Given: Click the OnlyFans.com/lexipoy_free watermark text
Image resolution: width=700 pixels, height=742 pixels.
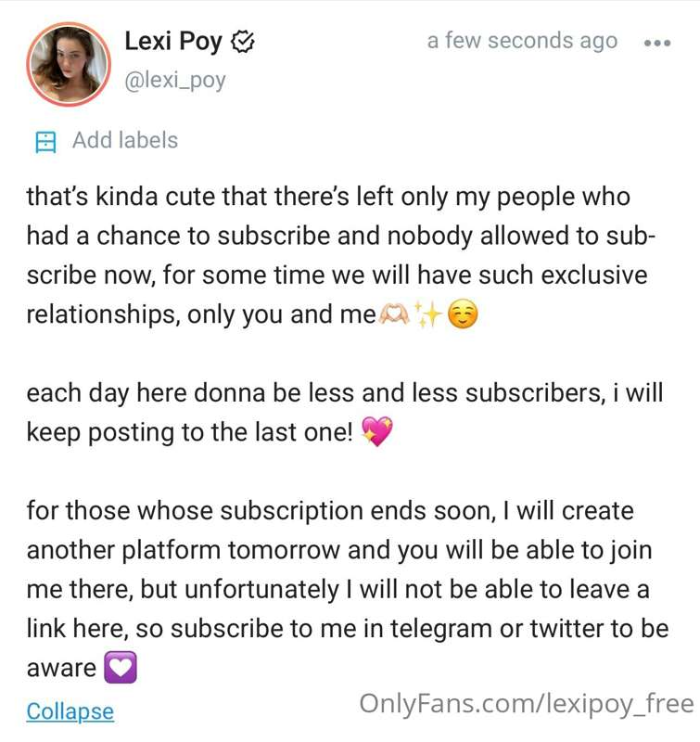Looking at the screenshot, I should (526, 703).
